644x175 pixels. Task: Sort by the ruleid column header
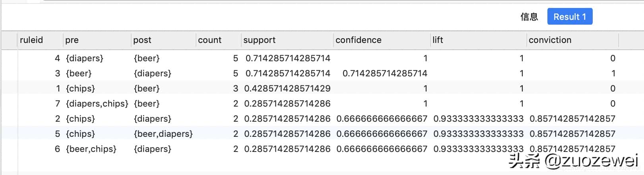pos(31,40)
